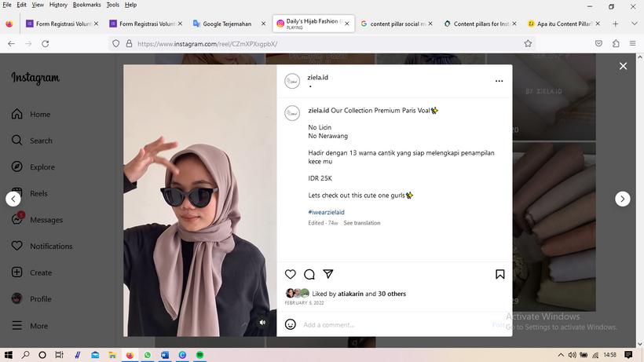Open Firefox application hamburger menu
This screenshot has width=644, height=362.
coord(632,43)
